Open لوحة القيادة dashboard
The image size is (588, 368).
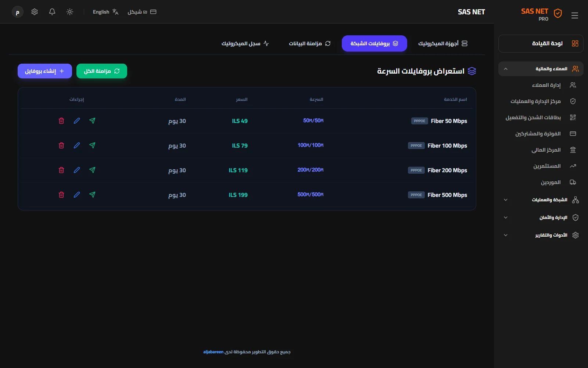click(x=541, y=43)
